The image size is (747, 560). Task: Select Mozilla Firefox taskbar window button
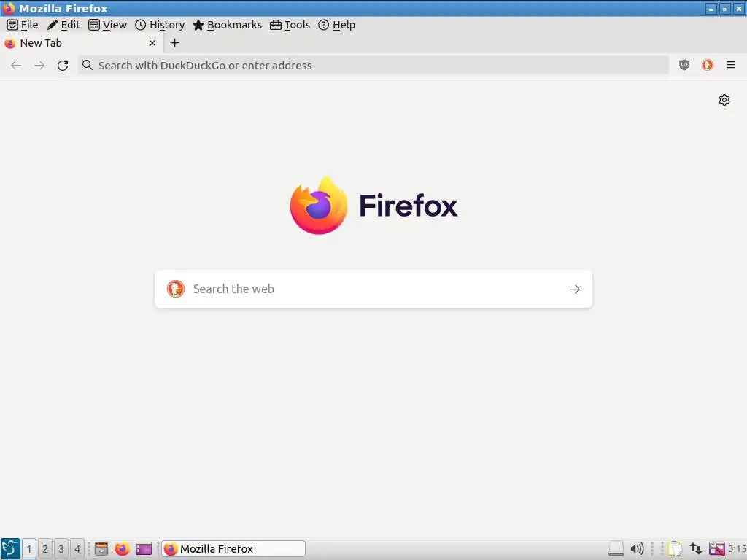click(233, 548)
